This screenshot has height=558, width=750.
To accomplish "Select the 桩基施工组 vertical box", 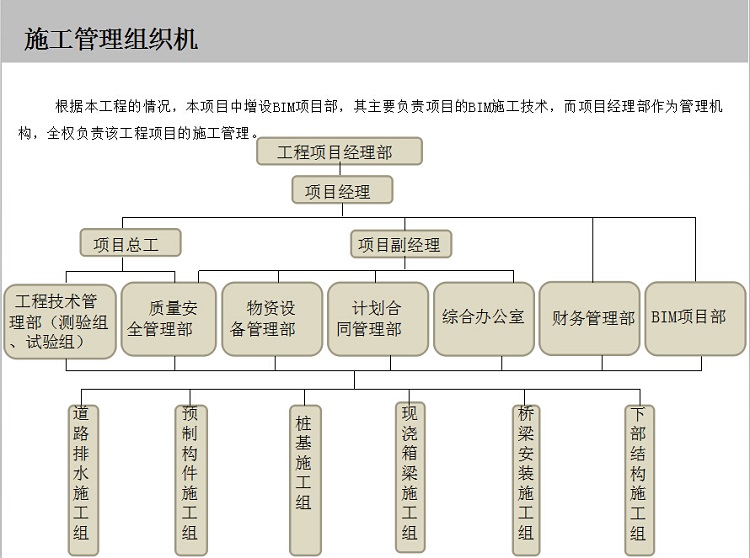I will pos(305,480).
